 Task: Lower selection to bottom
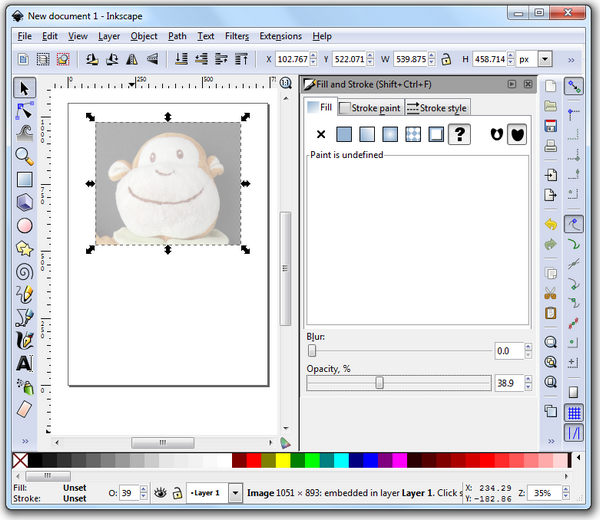(181, 59)
